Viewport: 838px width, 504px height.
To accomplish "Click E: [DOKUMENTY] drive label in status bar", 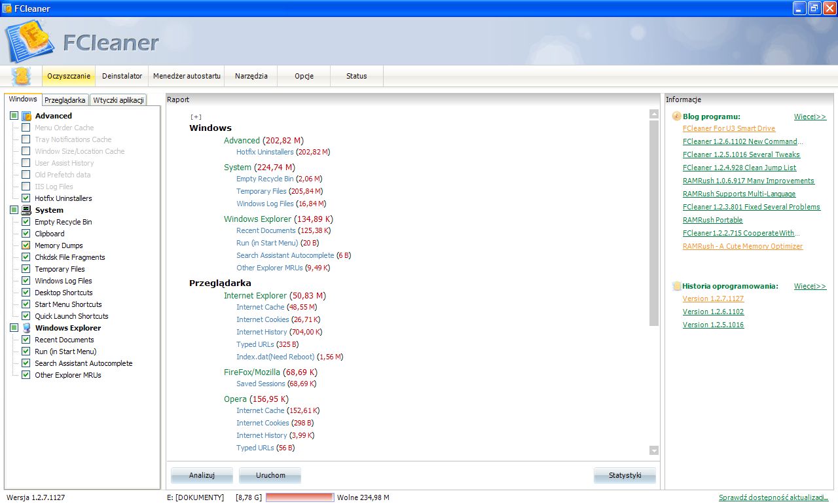I will [195, 497].
